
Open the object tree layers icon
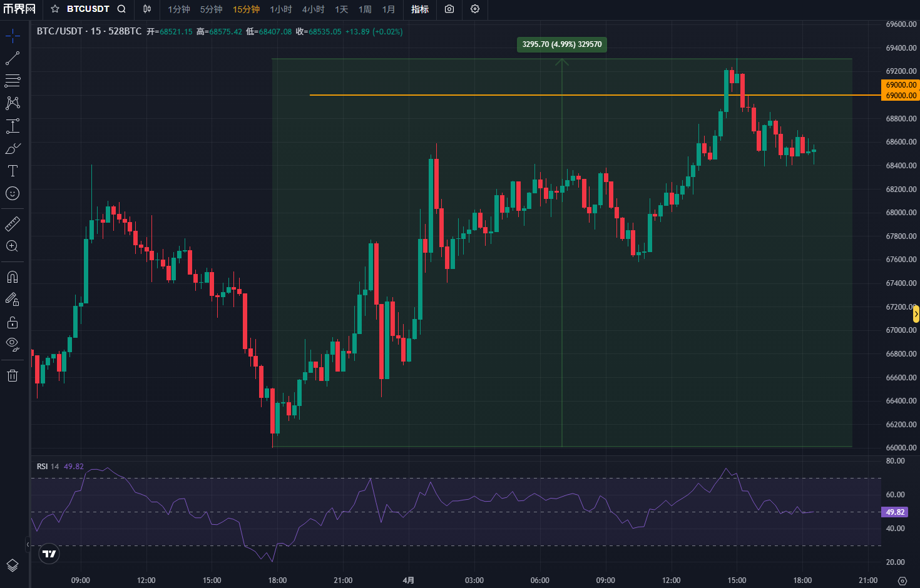pos(13,565)
